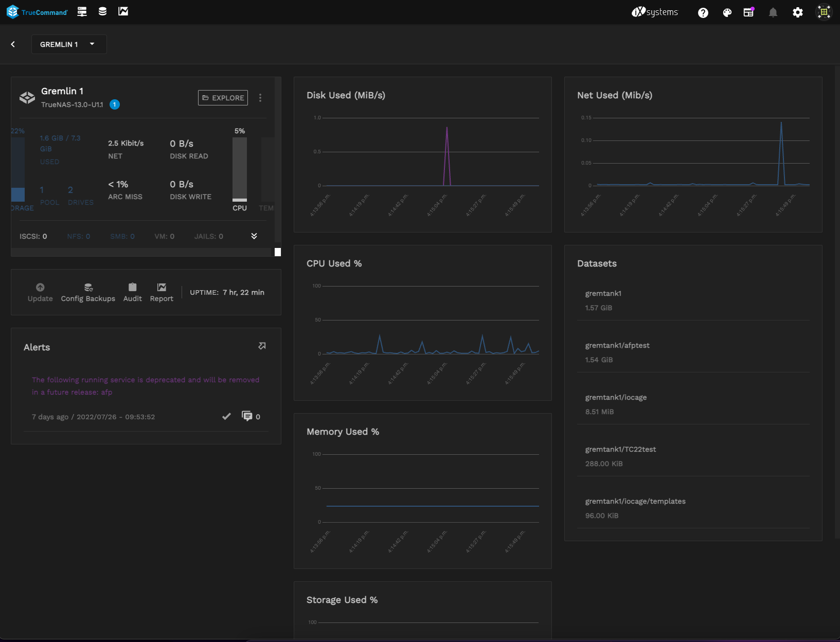Click the user avatar icon
The image size is (840, 642).
[824, 12]
